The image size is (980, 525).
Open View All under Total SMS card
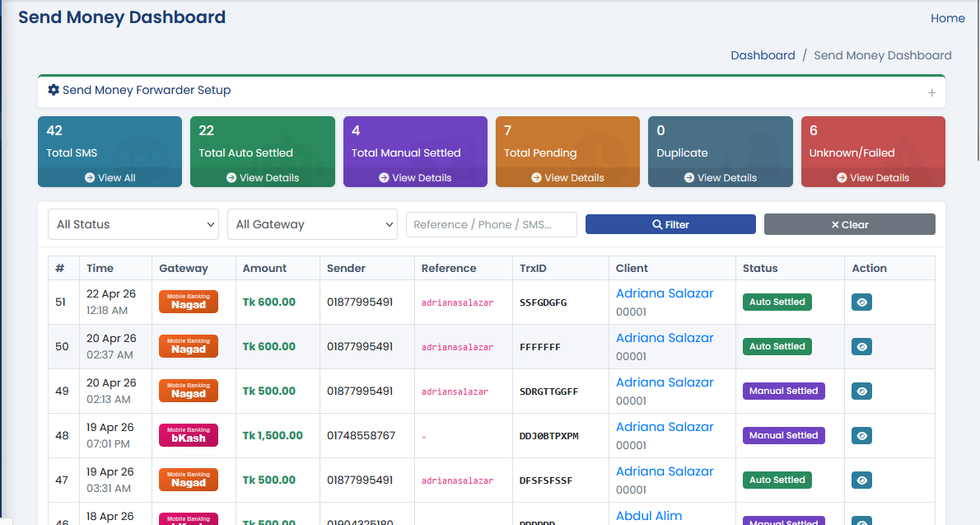click(x=110, y=178)
